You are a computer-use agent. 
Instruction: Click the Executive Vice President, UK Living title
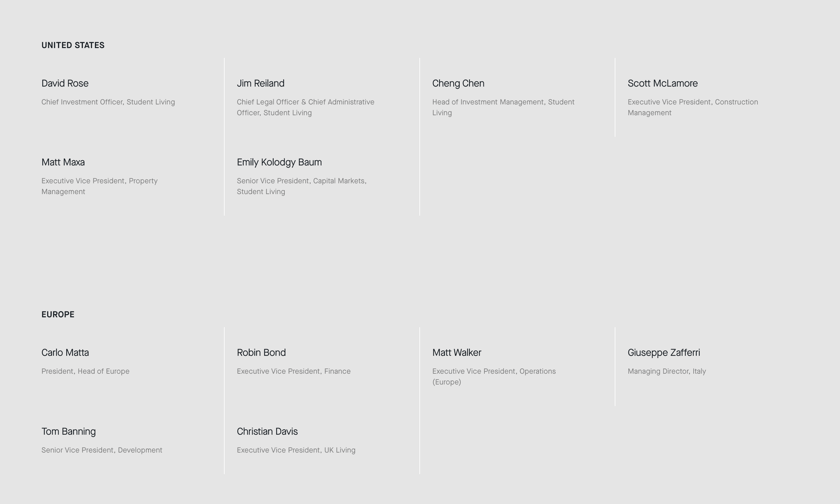pyautogui.click(x=296, y=450)
